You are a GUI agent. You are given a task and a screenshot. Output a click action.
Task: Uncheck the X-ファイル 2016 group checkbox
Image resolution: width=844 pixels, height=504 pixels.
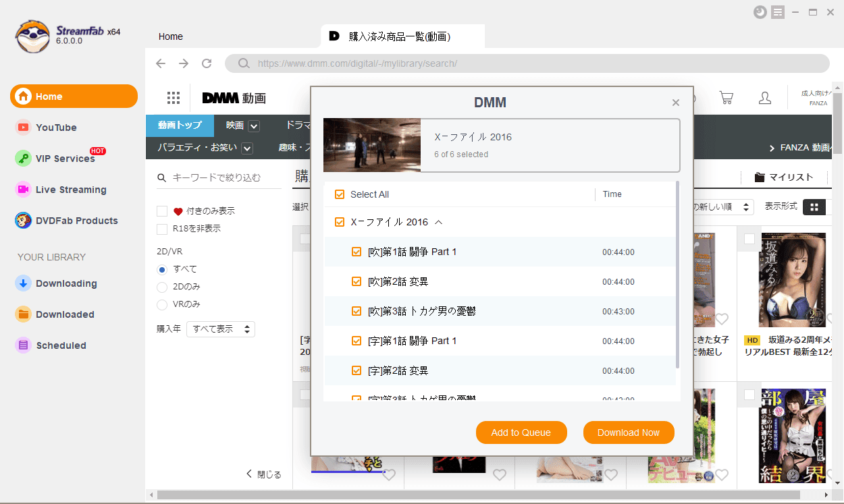[x=340, y=222]
